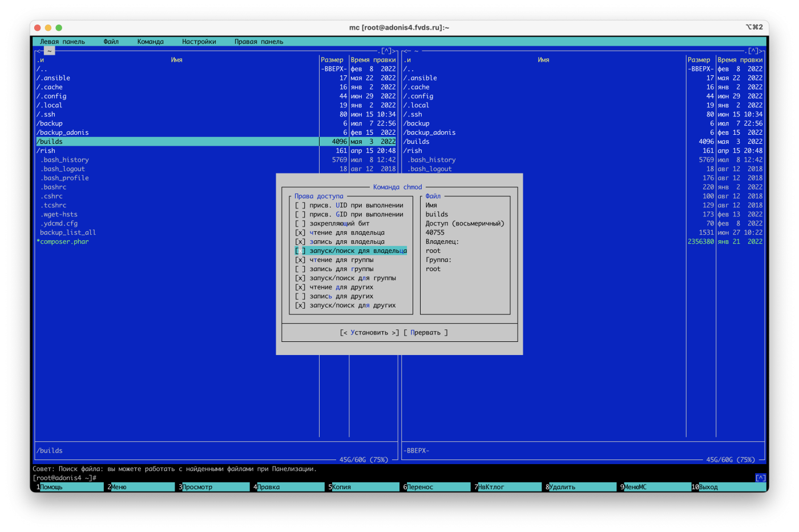Select .bash_history file in left panel
799x532 pixels.
[x=216, y=160]
